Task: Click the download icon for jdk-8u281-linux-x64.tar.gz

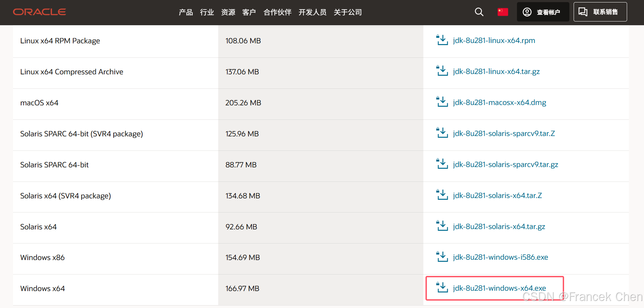Action: click(442, 71)
